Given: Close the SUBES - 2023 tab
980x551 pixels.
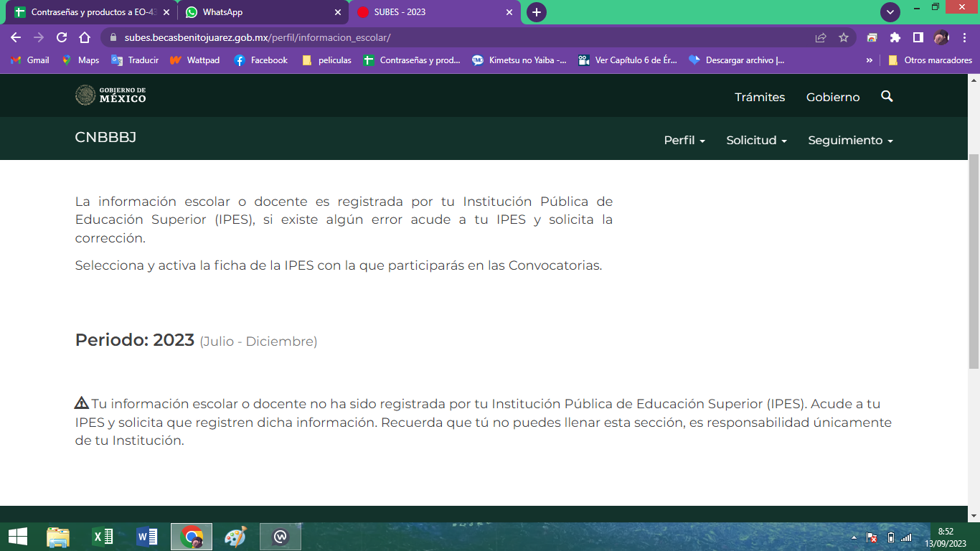Looking at the screenshot, I should click(x=509, y=12).
